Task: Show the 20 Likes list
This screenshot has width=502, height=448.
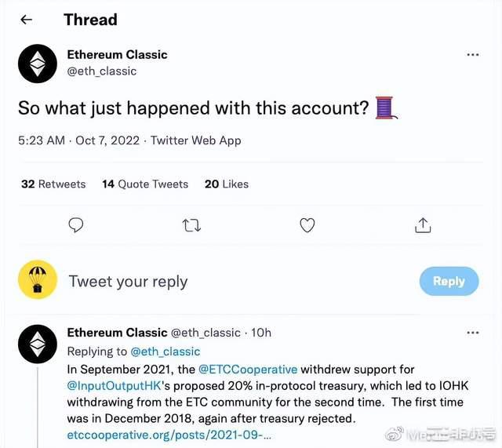Action: (x=227, y=184)
